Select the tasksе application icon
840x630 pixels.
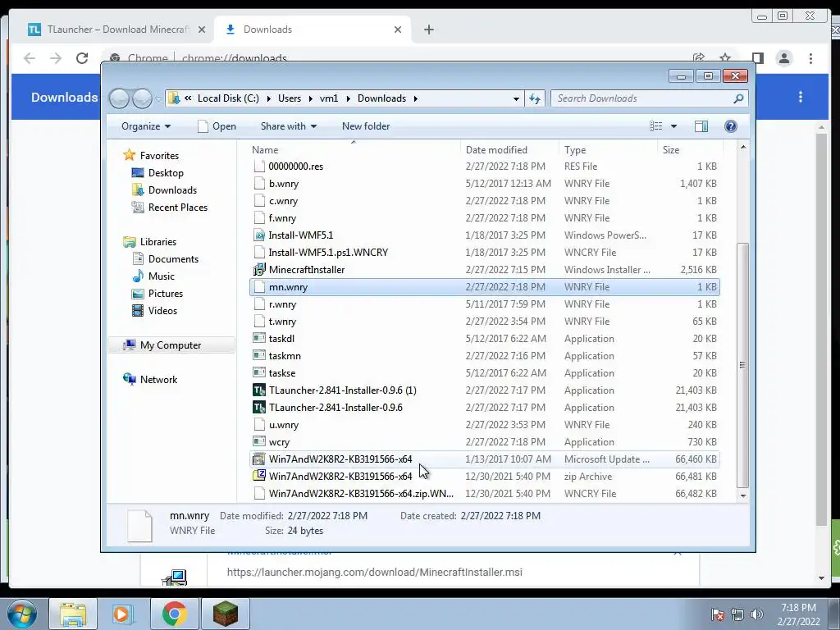(259, 373)
